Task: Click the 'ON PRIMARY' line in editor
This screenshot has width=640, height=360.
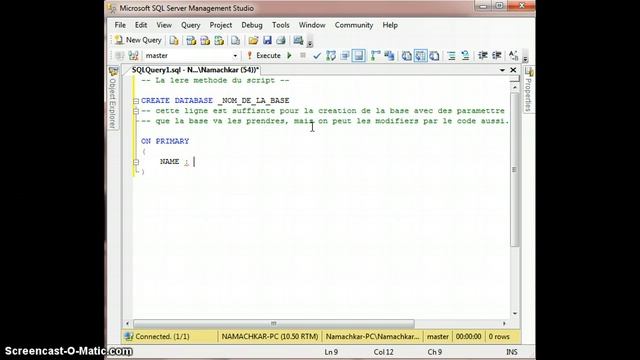Action: pyautogui.click(x=165, y=141)
